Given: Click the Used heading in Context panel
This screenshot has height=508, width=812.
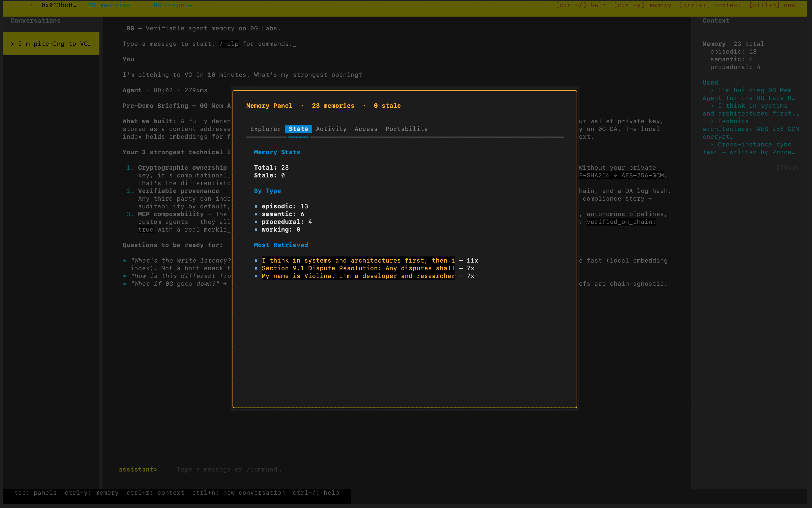Looking at the screenshot, I should point(710,82).
